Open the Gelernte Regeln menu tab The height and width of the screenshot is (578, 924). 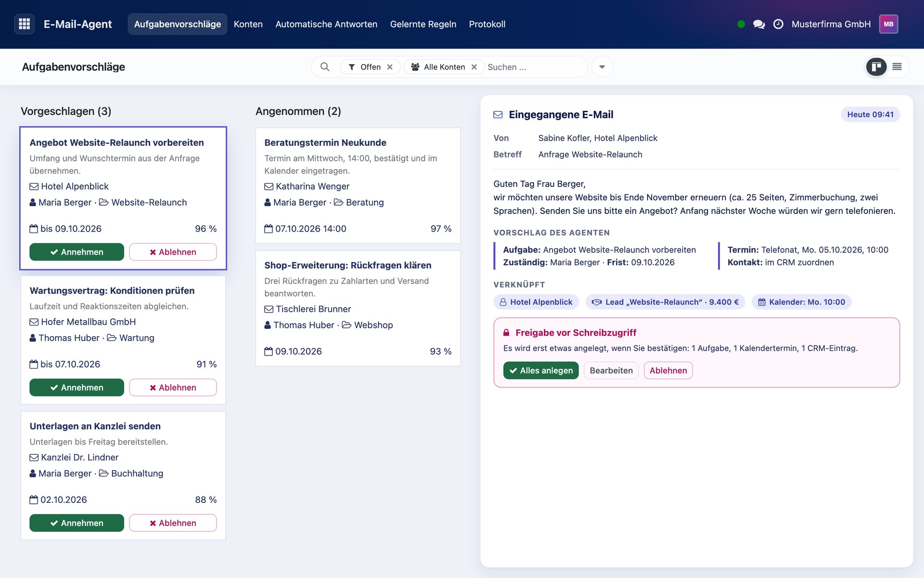pos(423,24)
